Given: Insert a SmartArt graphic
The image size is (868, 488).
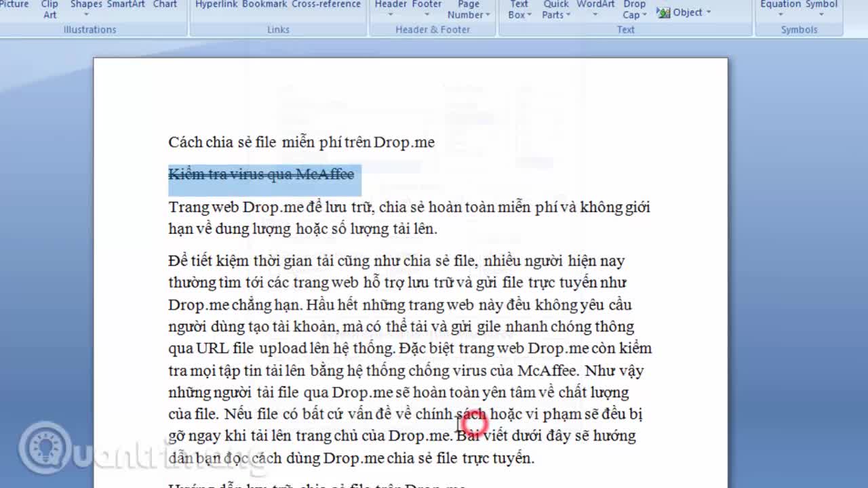Looking at the screenshot, I should (126, 5).
